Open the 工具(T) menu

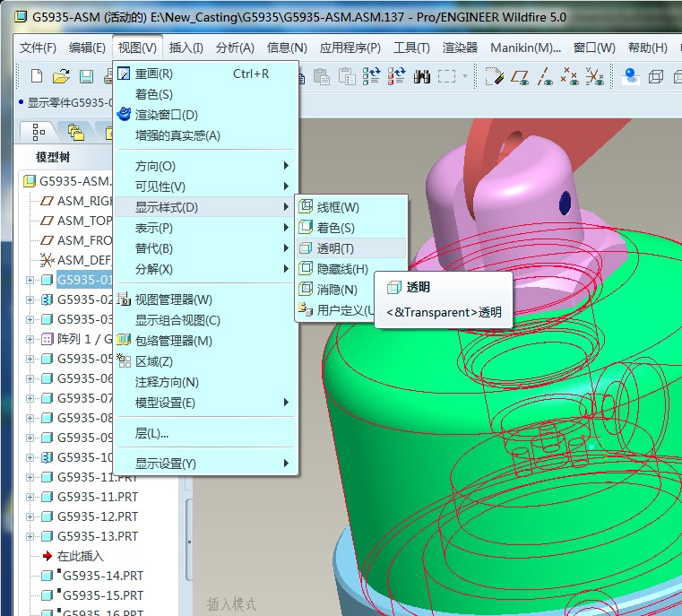[411, 48]
